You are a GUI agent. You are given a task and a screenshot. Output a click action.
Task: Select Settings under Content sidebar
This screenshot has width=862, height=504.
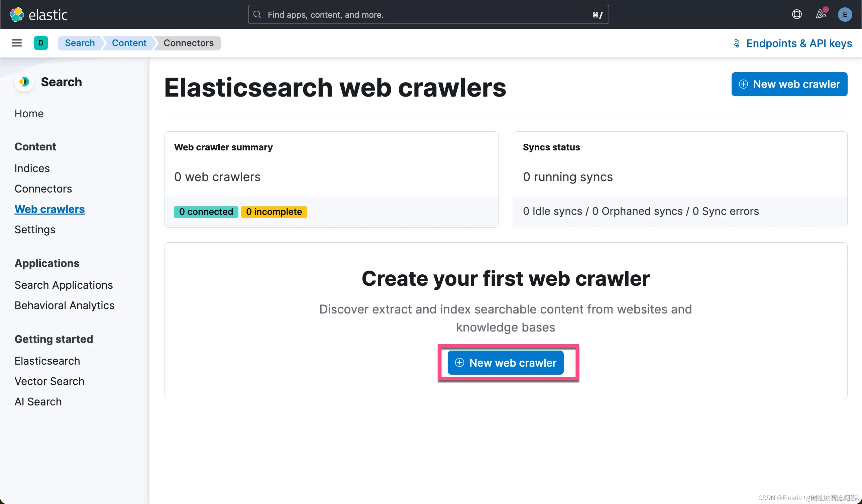click(x=35, y=229)
